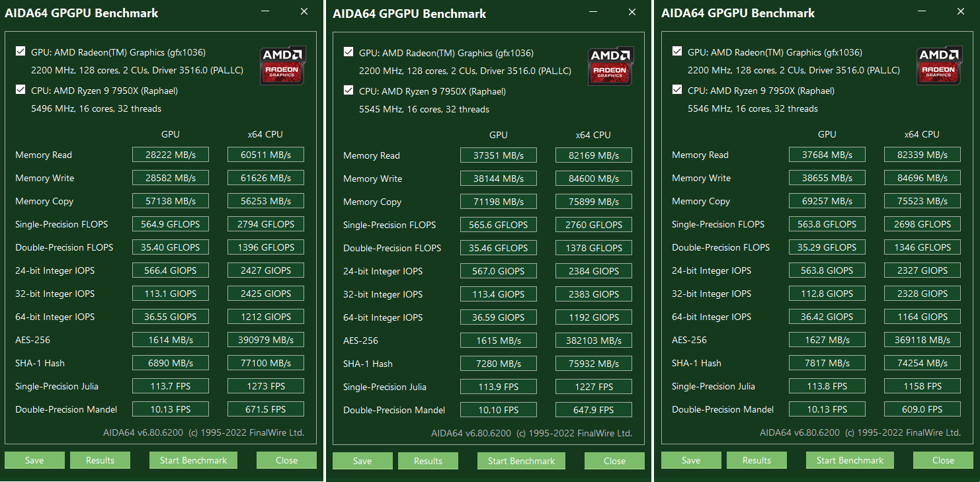Viewport: 980px width, 482px height.
Task: Click the Close button in right window
Action: [943, 460]
